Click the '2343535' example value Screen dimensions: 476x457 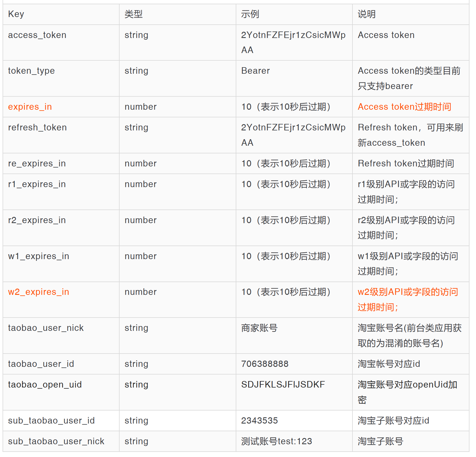pyautogui.click(x=260, y=420)
